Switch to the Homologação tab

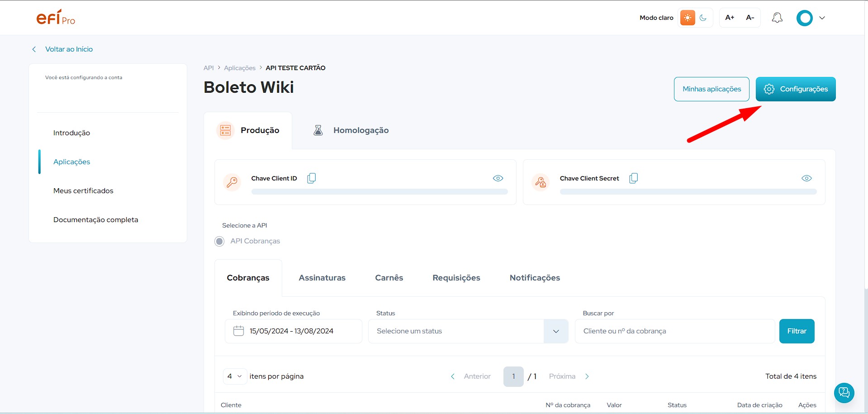(x=351, y=130)
